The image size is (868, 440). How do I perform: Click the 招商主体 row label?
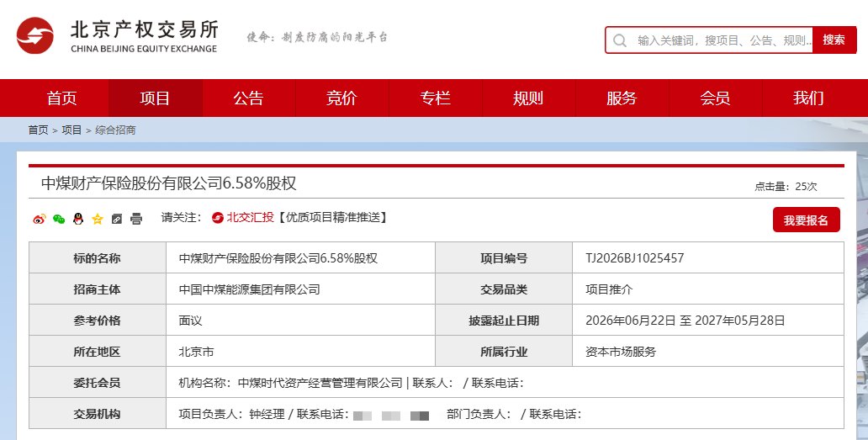click(x=97, y=289)
